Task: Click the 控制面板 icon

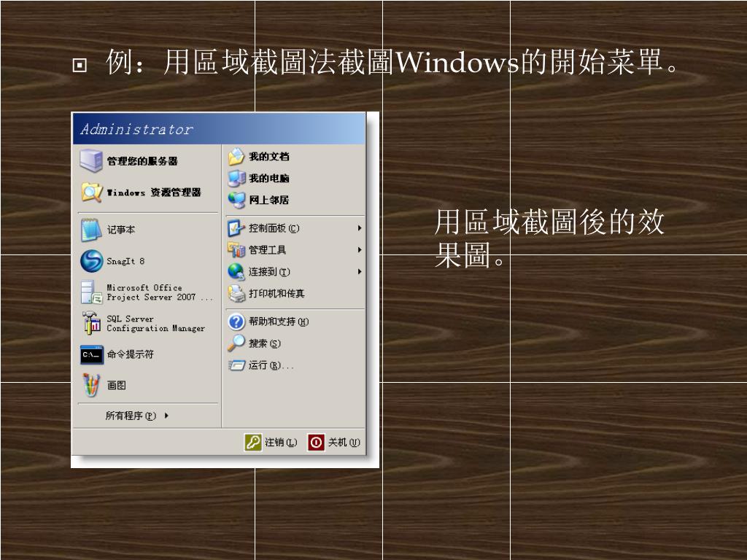Action: pos(236,228)
